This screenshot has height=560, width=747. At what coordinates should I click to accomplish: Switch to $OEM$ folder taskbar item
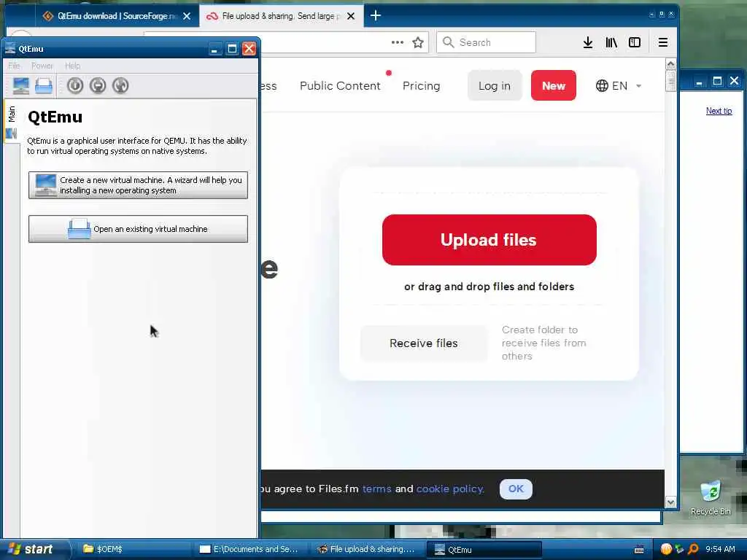pyautogui.click(x=133, y=550)
